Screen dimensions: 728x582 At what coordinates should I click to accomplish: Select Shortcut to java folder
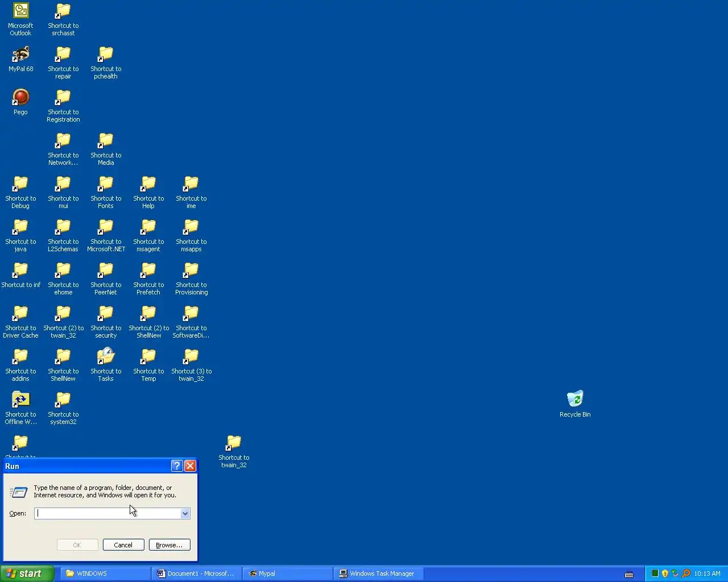tap(20, 235)
